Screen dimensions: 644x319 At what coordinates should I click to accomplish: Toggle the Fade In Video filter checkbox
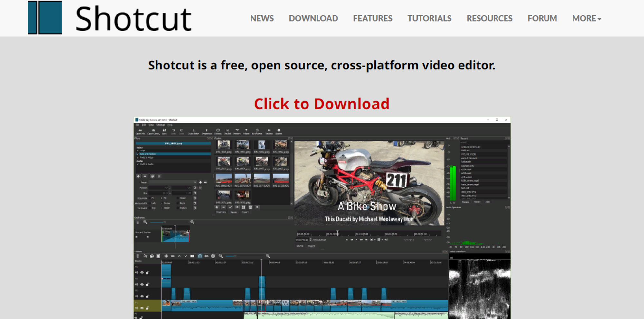138,158
